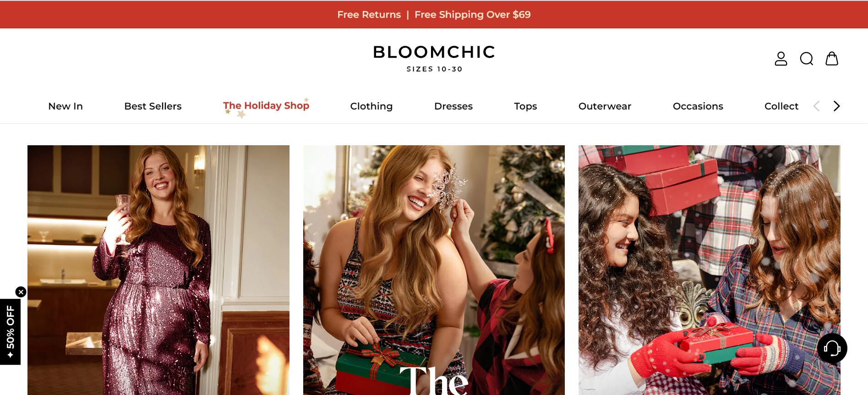Image resolution: width=868 pixels, height=395 pixels.
Task: Open the Occasions menu
Action: coord(698,106)
